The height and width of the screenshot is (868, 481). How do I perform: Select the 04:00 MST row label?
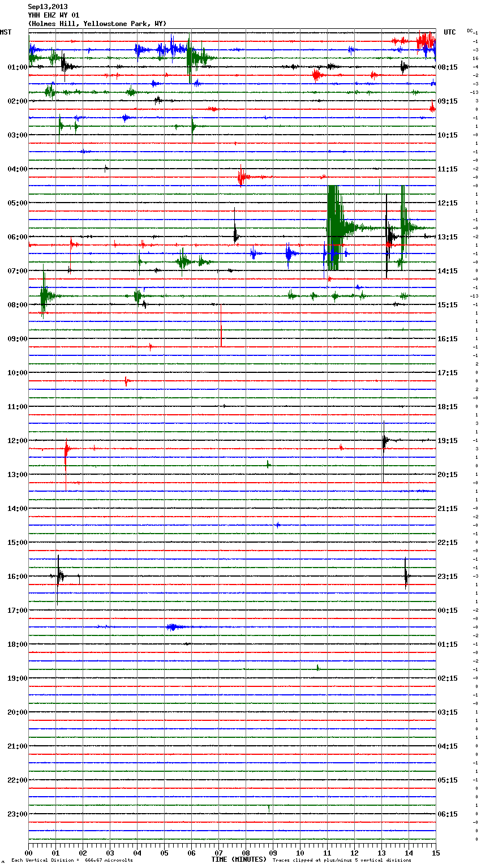coord(17,169)
